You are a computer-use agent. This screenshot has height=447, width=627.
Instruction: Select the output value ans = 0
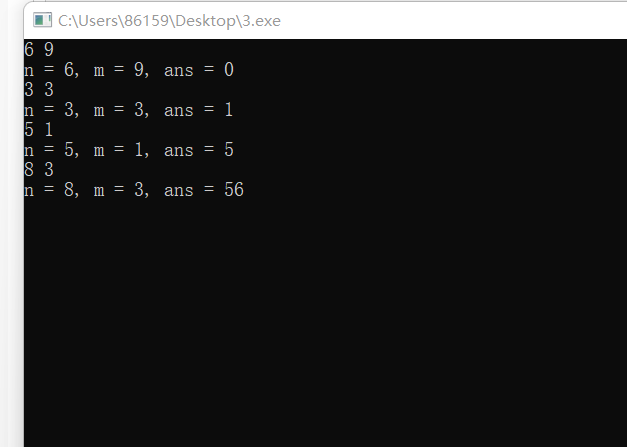pyautogui.click(x=199, y=70)
